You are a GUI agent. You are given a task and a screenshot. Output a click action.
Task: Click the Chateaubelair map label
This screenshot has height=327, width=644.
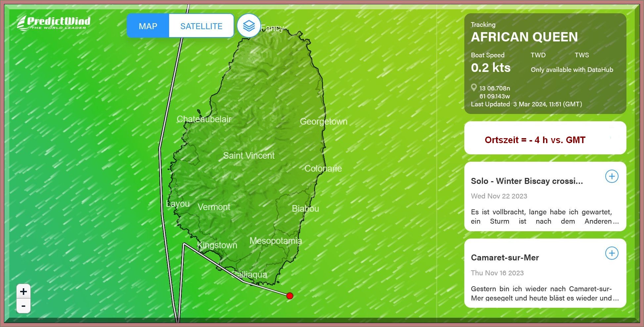click(x=204, y=119)
